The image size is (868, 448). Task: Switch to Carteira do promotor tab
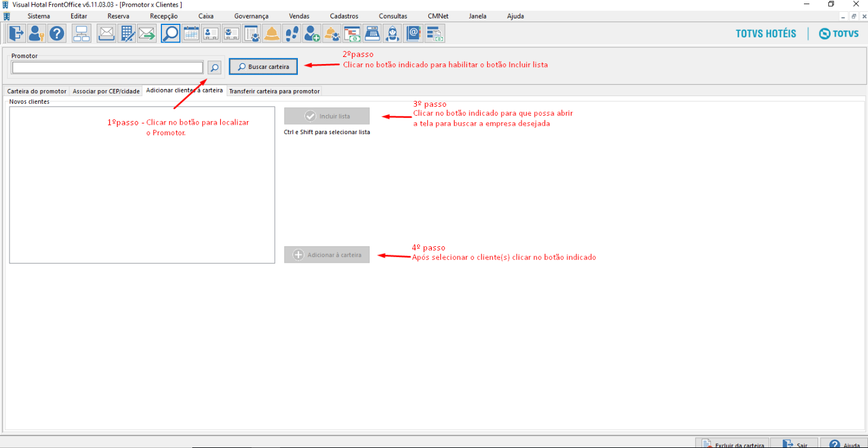click(x=37, y=91)
